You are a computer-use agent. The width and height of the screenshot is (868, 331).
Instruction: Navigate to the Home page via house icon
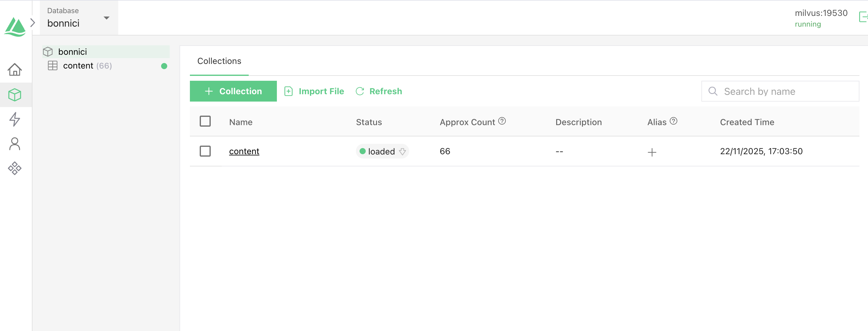coord(15,70)
